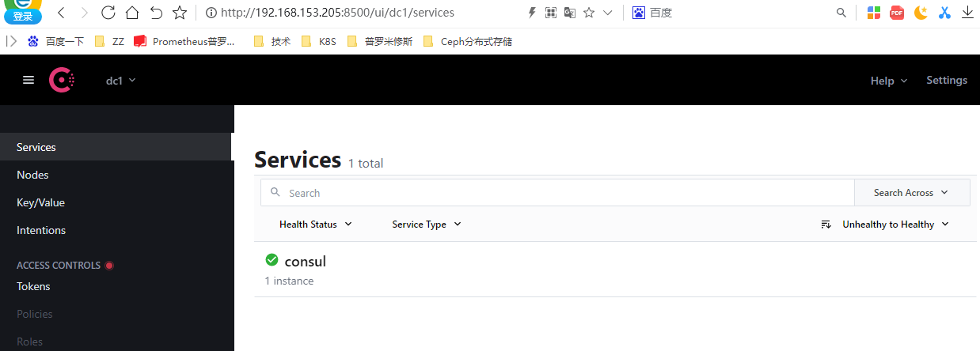Open the Prometheus bookmark

[x=184, y=41]
